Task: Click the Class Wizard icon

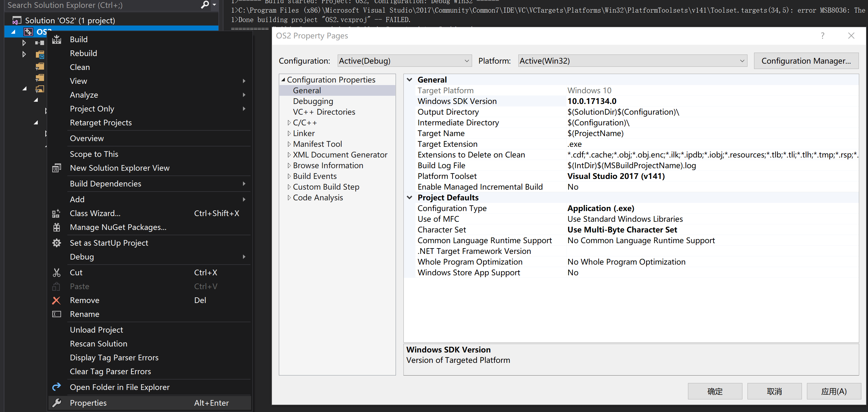Action: pos(55,213)
